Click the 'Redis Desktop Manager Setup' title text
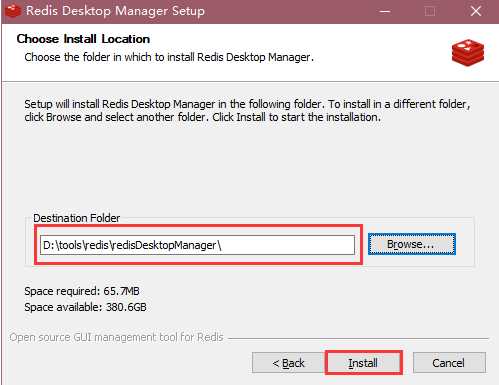499x385 pixels. [115, 11]
